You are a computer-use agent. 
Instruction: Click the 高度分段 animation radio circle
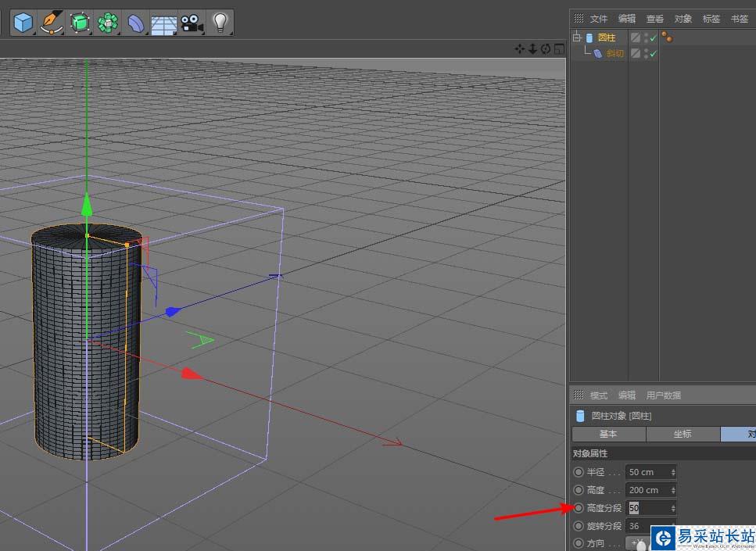pos(579,508)
